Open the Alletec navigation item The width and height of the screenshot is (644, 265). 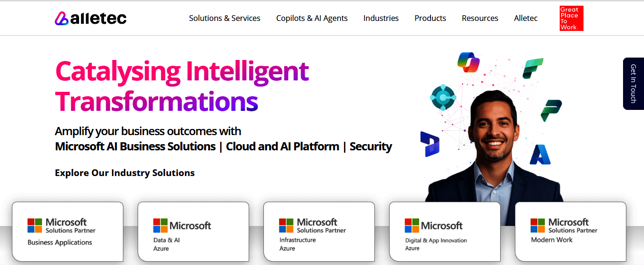coord(525,19)
